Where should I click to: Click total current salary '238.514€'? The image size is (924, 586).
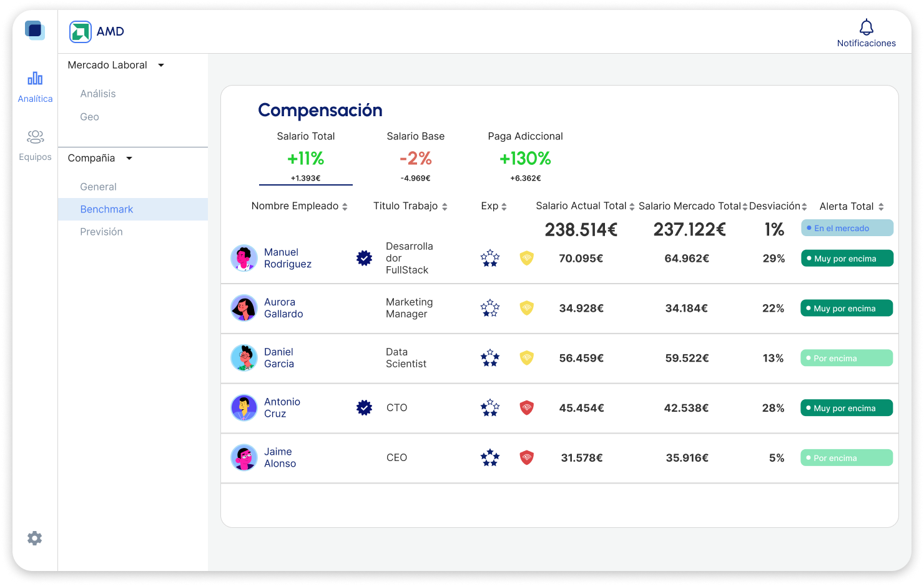[581, 230]
